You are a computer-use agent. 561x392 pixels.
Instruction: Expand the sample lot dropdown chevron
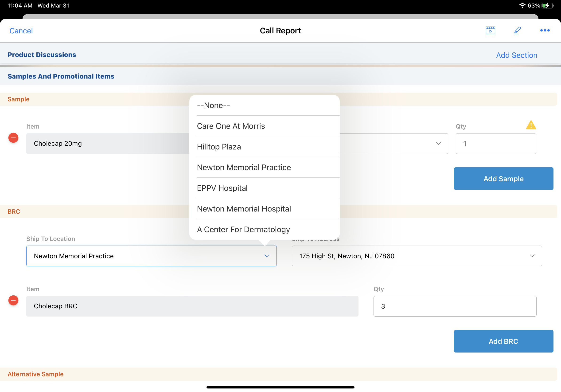click(438, 143)
